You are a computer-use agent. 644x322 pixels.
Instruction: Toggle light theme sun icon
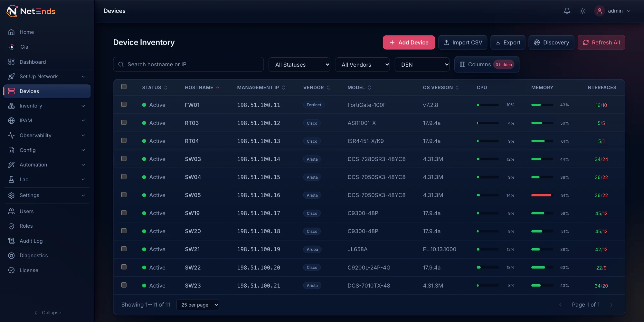[583, 11]
